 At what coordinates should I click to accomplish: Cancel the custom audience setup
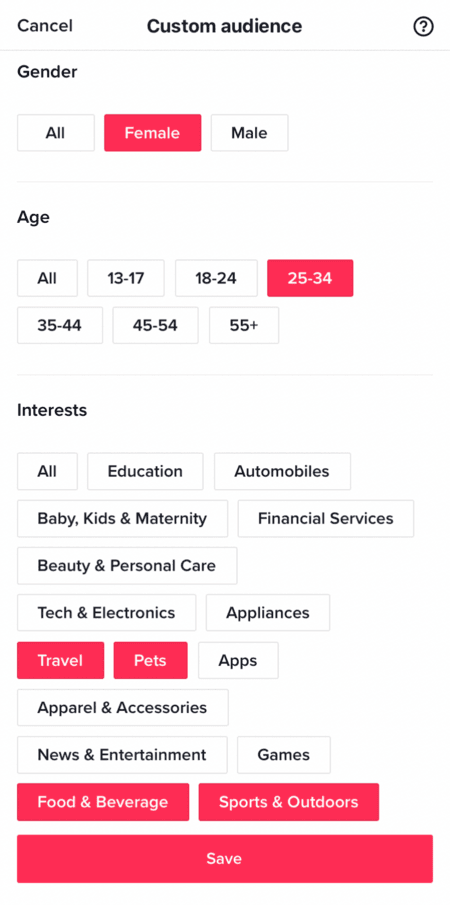[45, 26]
